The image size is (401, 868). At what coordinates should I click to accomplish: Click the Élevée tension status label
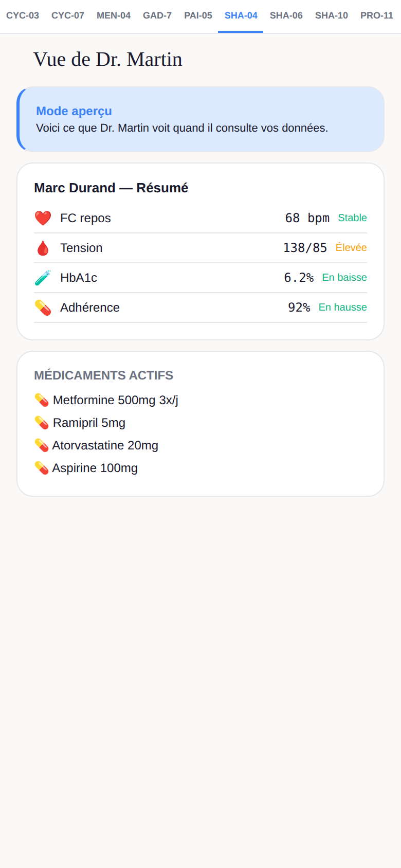coord(351,248)
